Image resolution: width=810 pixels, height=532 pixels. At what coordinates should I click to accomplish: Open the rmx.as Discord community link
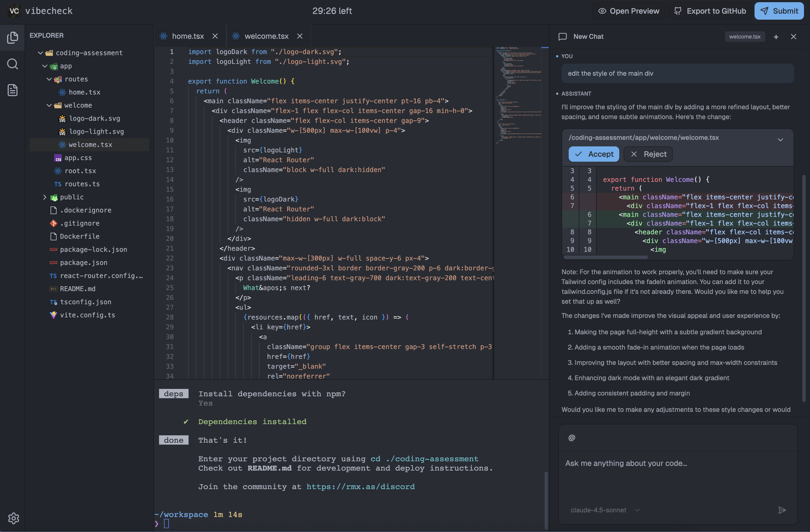coord(360,486)
